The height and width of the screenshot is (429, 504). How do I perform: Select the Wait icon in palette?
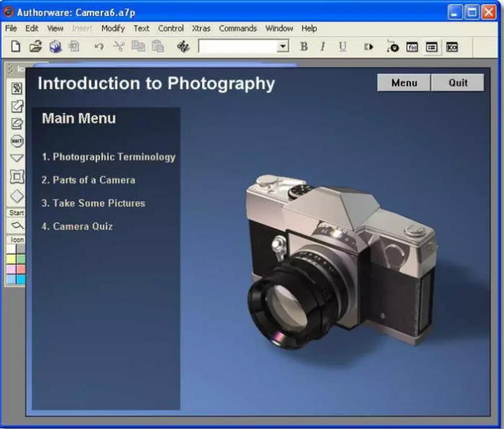point(17,141)
